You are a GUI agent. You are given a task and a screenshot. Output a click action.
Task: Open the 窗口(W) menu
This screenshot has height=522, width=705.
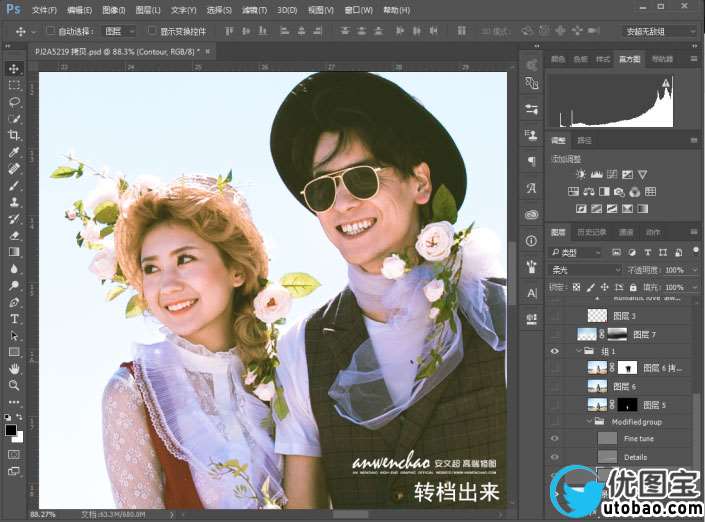pyautogui.click(x=358, y=10)
